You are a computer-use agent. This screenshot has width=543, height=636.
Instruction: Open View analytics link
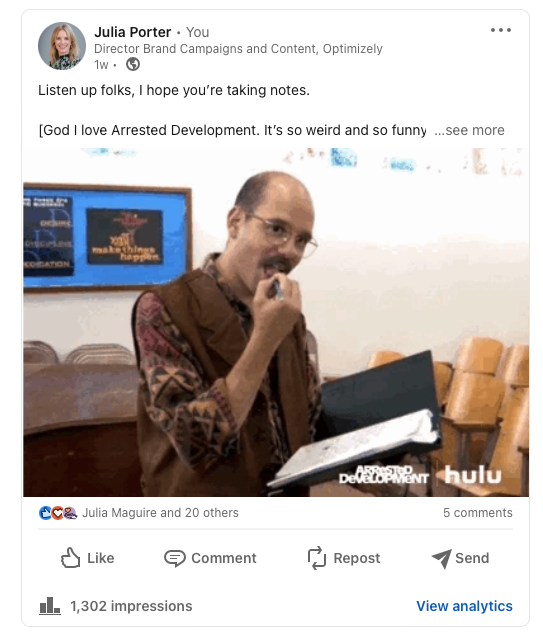pos(464,606)
